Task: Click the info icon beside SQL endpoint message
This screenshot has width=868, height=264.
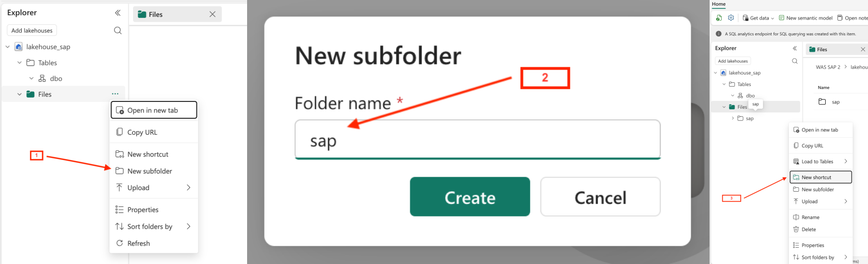Action: point(719,34)
